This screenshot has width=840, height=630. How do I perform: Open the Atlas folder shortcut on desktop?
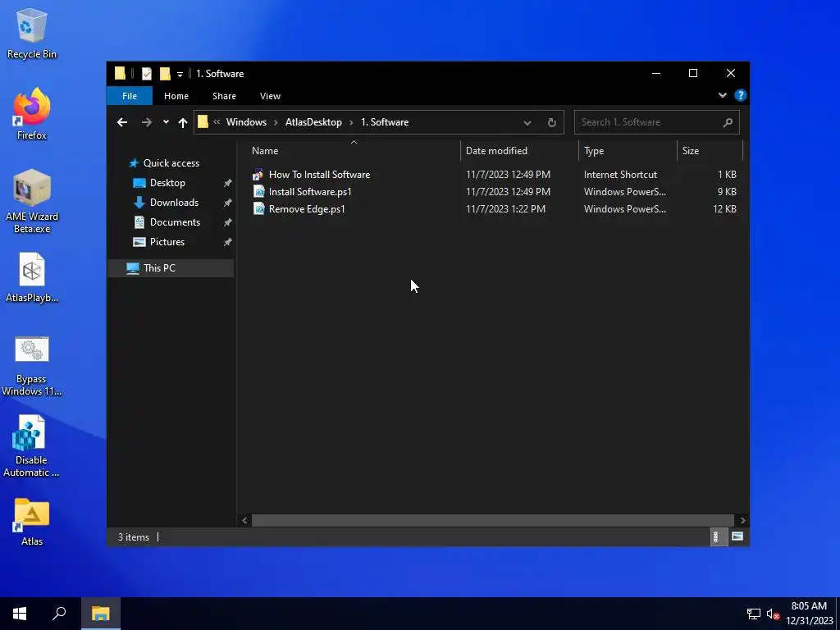(x=32, y=523)
